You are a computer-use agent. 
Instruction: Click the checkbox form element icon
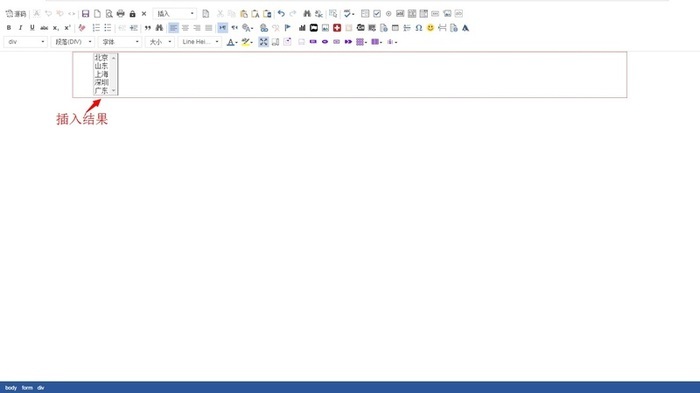click(377, 14)
